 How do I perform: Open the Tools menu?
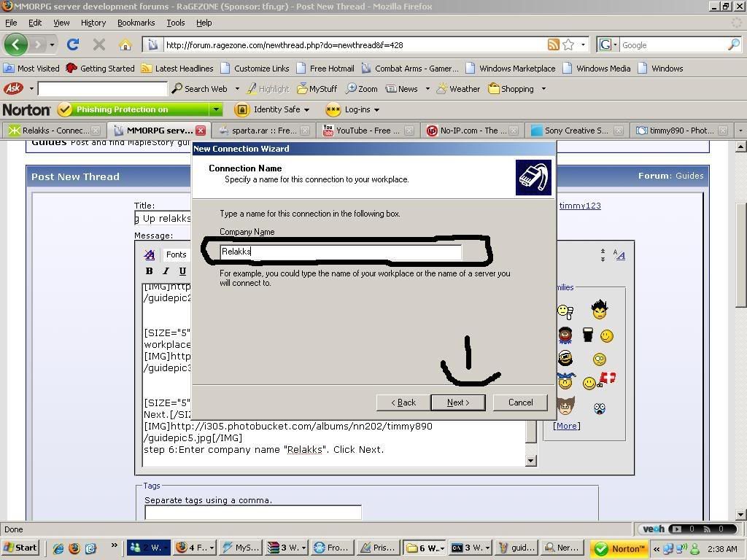point(175,23)
